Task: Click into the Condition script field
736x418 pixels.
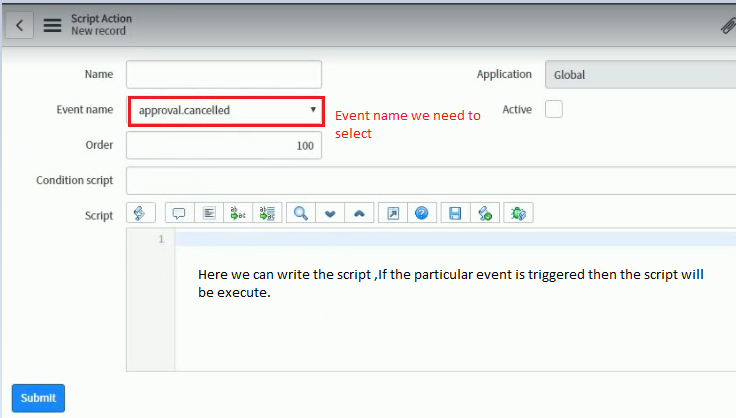Action: click(x=431, y=181)
